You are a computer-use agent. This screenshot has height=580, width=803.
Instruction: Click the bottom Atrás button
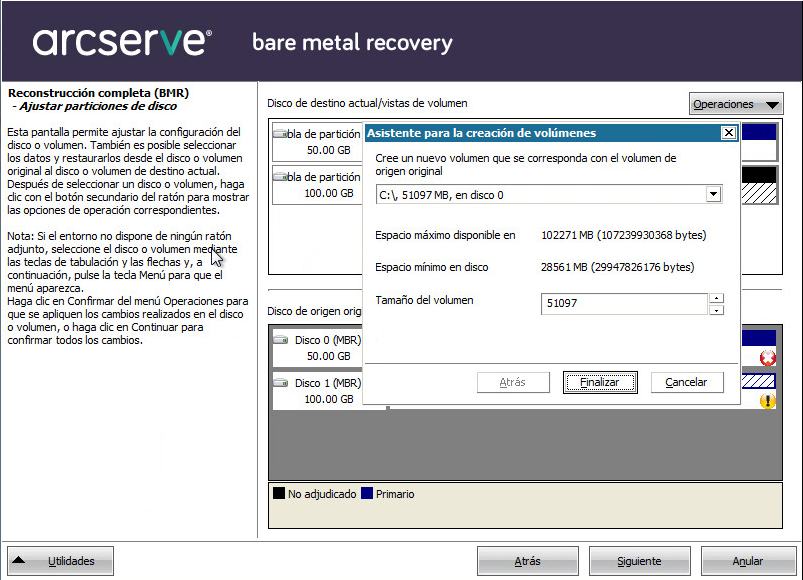click(527, 562)
